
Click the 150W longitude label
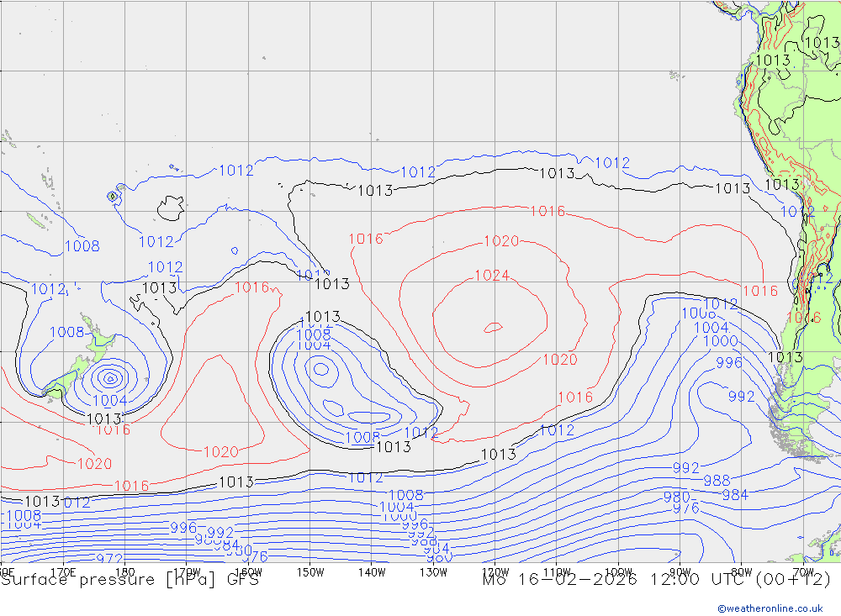[310, 572]
